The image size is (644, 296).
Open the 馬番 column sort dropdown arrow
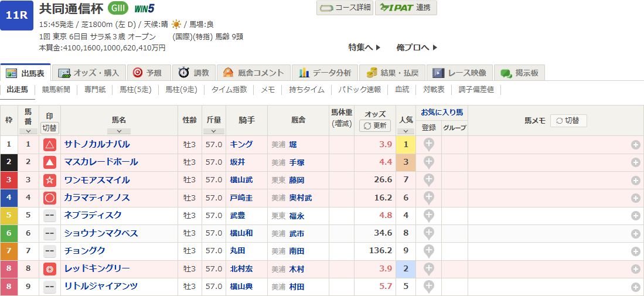[28, 131]
